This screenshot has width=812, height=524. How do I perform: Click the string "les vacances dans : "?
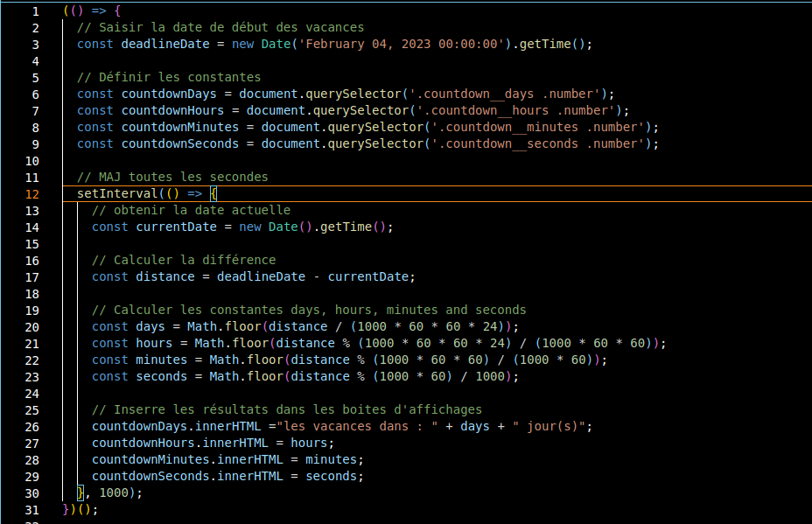(353, 426)
